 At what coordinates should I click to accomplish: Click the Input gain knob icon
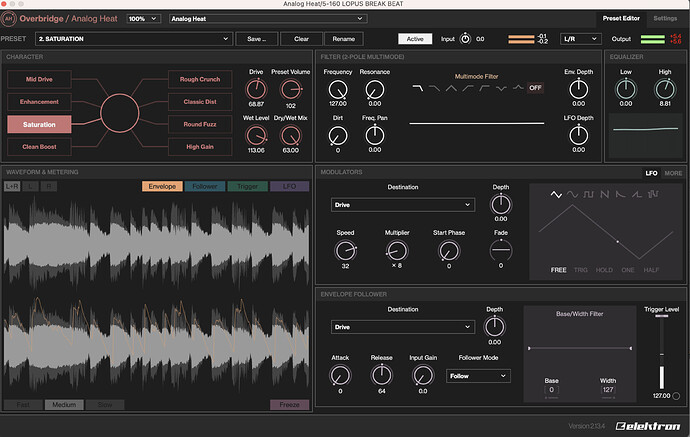pyautogui.click(x=465, y=39)
